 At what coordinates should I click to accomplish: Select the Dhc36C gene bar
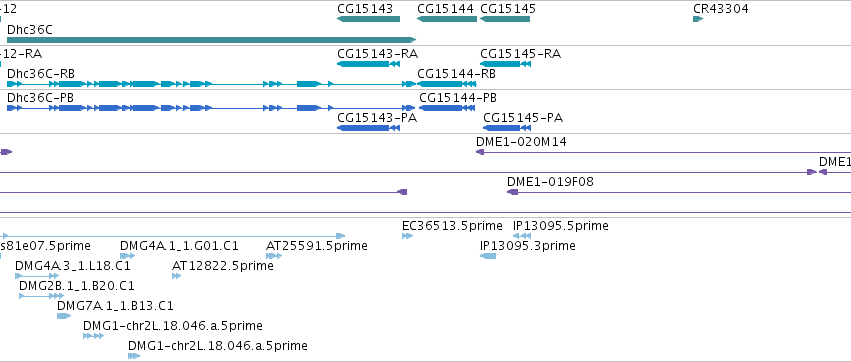click(211, 40)
